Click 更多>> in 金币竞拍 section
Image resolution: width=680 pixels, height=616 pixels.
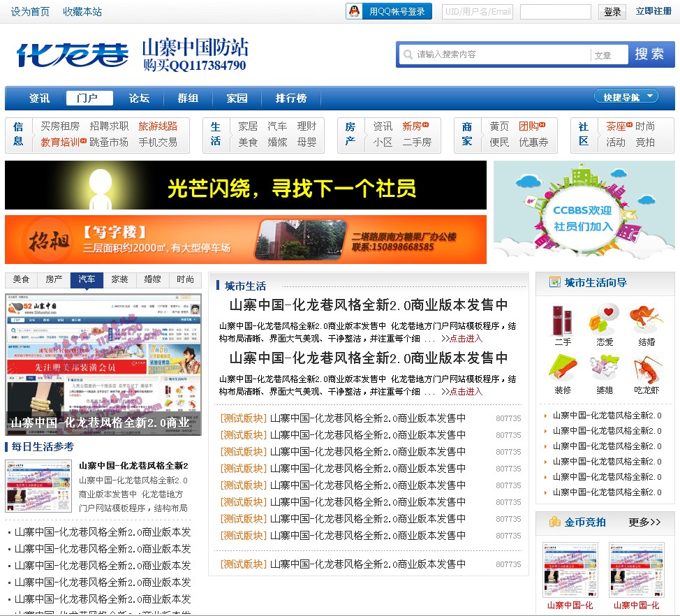click(645, 522)
